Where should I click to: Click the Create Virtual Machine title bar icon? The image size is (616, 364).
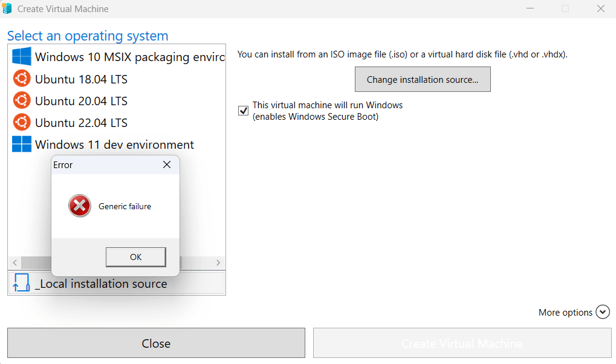8,9
